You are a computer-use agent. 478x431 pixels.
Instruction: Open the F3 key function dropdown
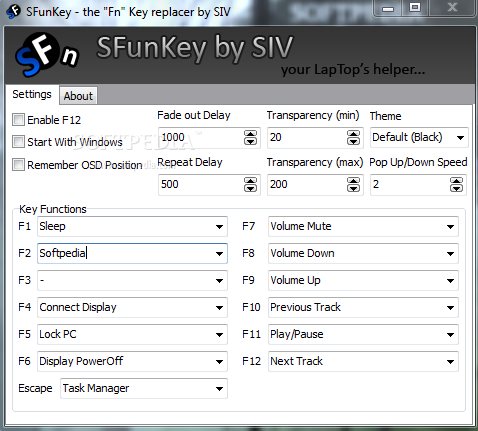[132, 280]
